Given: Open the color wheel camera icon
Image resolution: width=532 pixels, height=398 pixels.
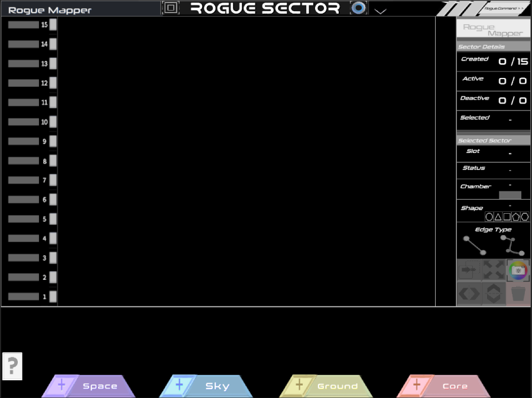Looking at the screenshot, I should (518, 270).
